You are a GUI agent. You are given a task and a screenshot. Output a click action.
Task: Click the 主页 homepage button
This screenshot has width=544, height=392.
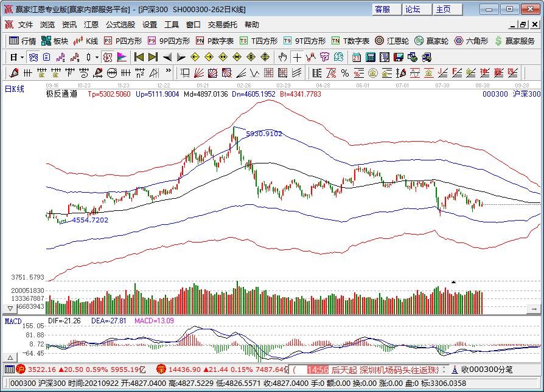447,9
